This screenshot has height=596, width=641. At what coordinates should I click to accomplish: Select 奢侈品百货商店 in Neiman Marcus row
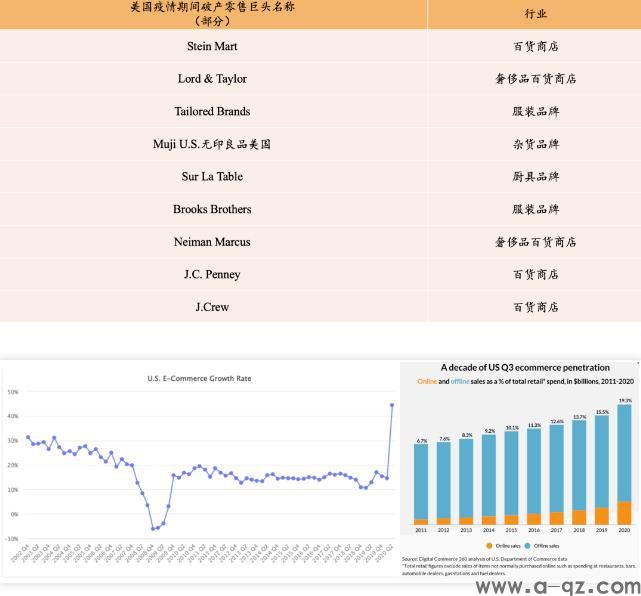[536, 242]
